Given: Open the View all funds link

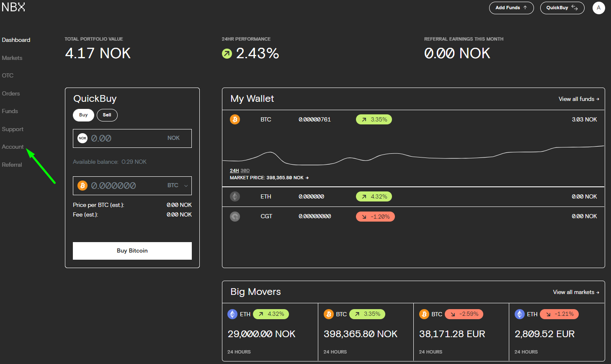Looking at the screenshot, I should pyautogui.click(x=578, y=99).
